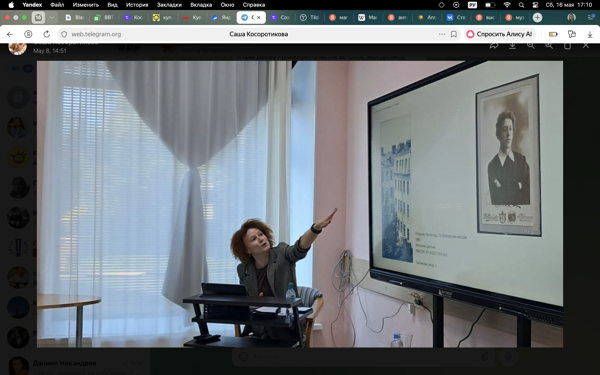Image resolution: width=600 pixels, height=375 pixels.
Task: Switch to the Соо tab
Action: (x=280, y=18)
